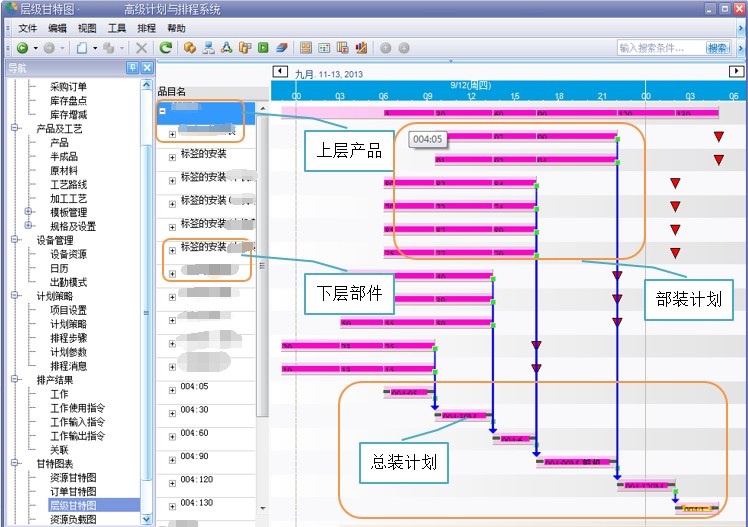Expand the 004:120 row in item list
The height and width of the screenshot is (527, 748).
(172, 484)
